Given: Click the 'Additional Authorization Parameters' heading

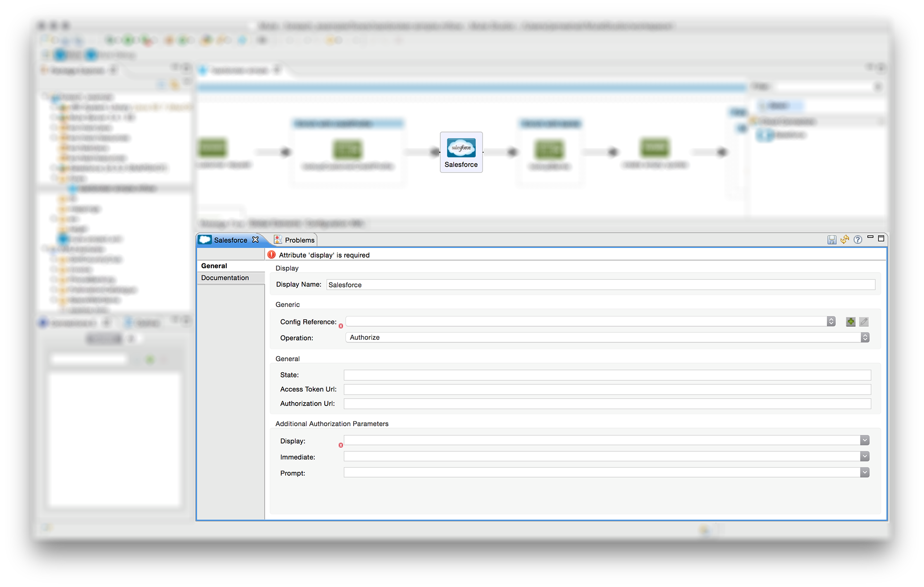Looking at the screenshot, I should (x=332, y=424).
